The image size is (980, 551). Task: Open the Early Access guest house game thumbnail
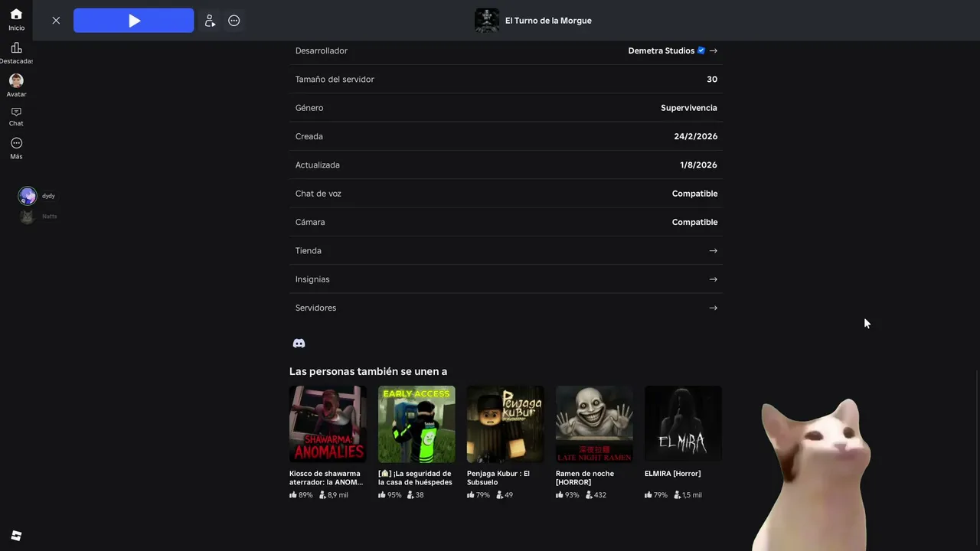[x=416, y=424]
